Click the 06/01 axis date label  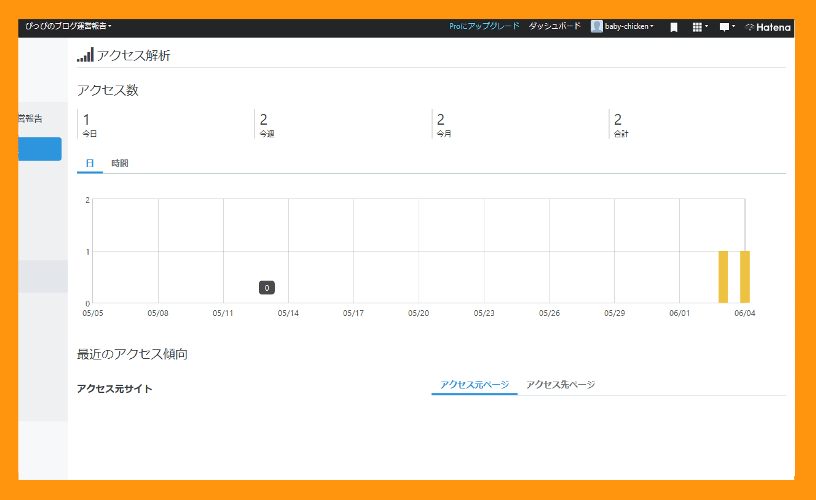tap(680, 313)
